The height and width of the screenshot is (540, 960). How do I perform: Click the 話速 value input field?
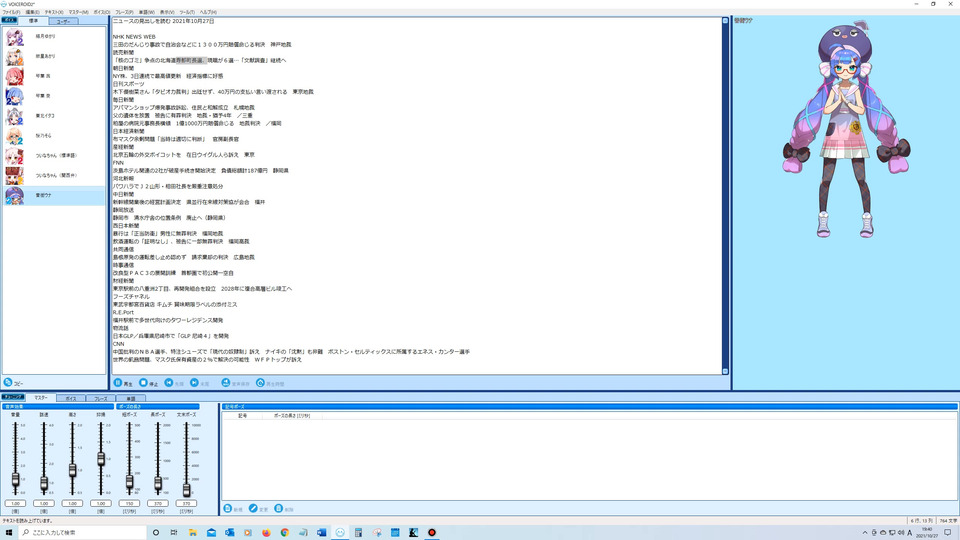pos(44,503)
